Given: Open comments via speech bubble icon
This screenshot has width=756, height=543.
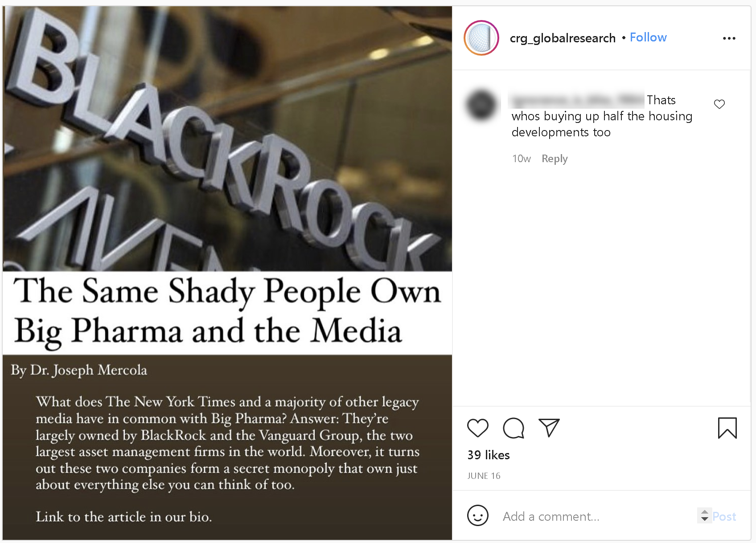Looking at the screenshot, I should pos(514,428).
